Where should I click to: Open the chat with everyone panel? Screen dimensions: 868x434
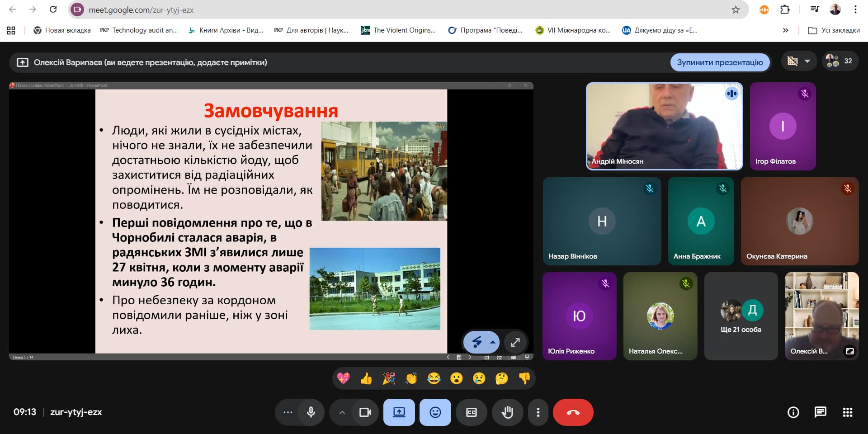coord(820,412)
